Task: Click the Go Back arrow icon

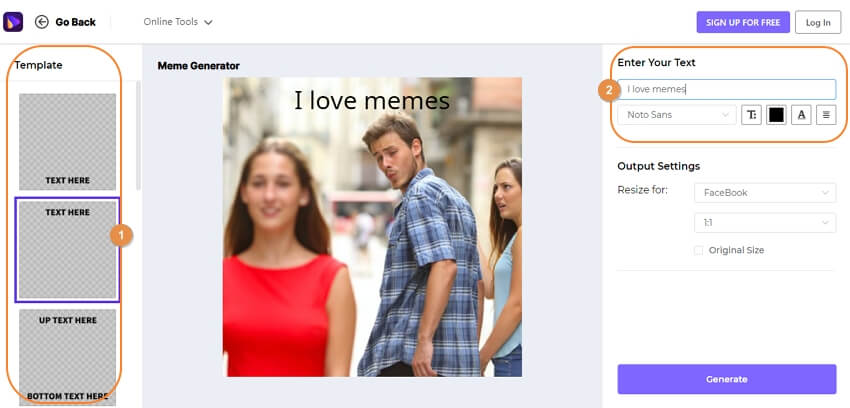Action: pyautogui.click(x=42, y=22)
